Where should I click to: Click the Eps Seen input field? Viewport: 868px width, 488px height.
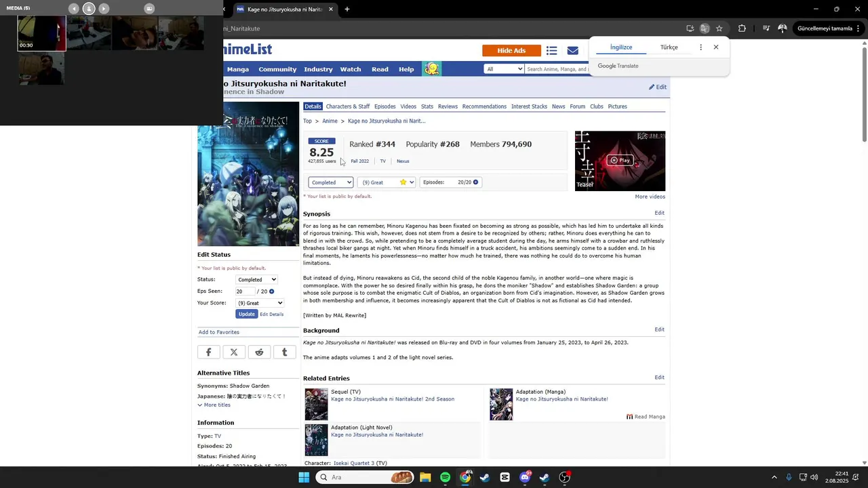point(245,291)
